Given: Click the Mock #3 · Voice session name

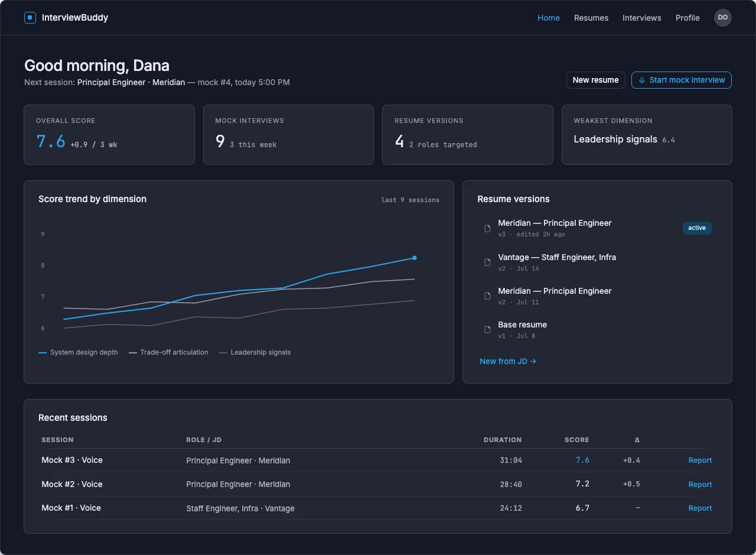Looking at the screenshot, I should [x=72, y=460].
